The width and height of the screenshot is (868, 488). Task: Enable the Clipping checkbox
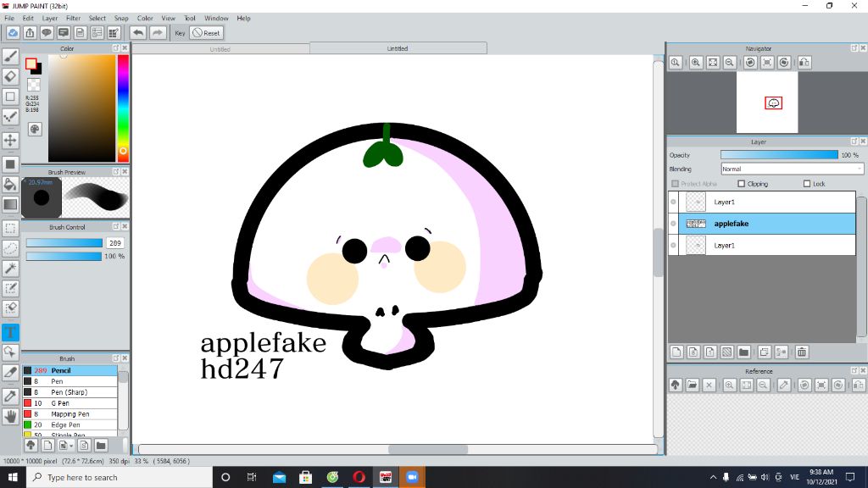click(741, 184)
